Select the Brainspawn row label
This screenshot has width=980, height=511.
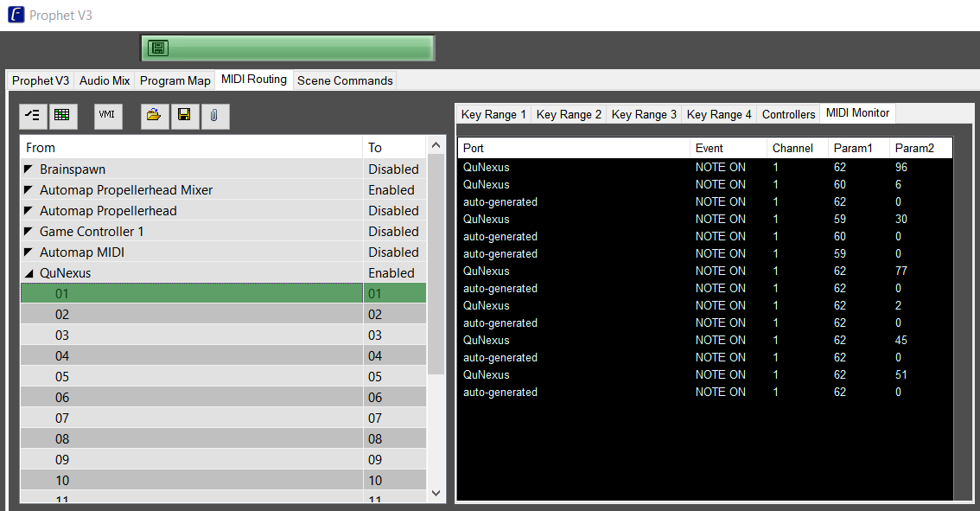click(73, 169)
